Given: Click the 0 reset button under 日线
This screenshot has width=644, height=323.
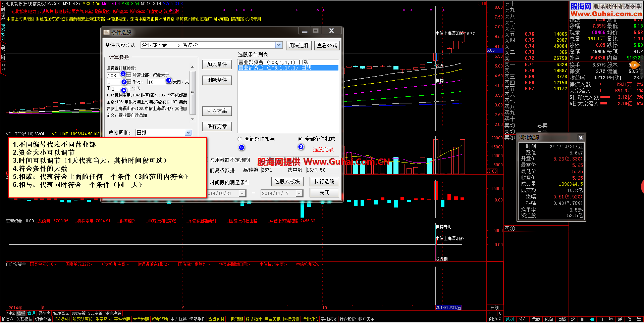Looking at the screenshot, I should pyautogui.click(x=500, y=313).
